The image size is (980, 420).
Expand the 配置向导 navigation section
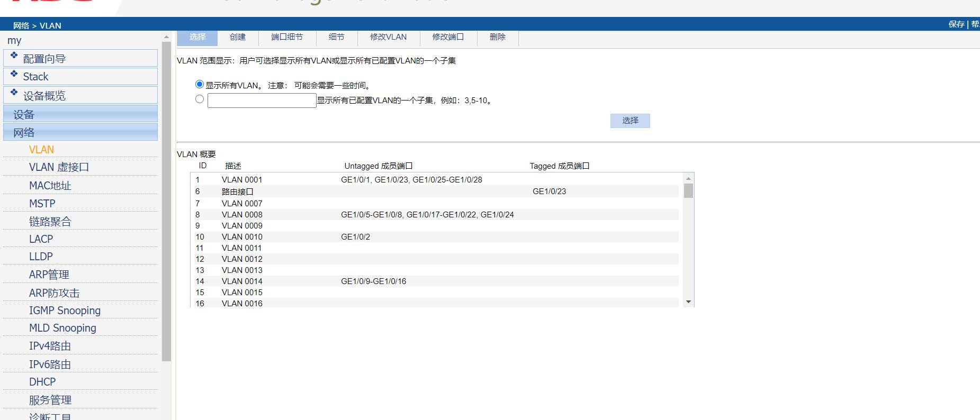click(x=80, y=58)
